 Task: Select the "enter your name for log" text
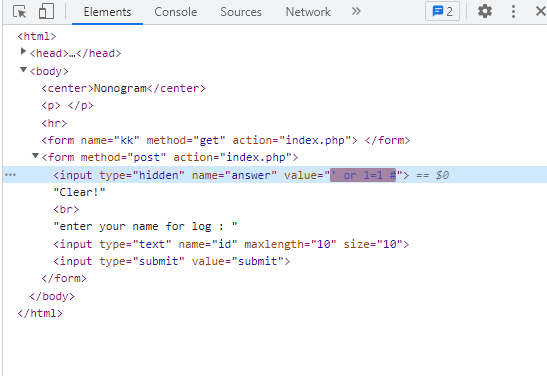(145, 226)
